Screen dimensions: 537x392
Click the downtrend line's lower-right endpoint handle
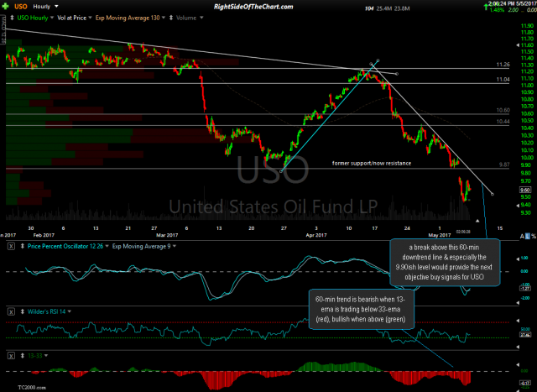click(493, 194)
